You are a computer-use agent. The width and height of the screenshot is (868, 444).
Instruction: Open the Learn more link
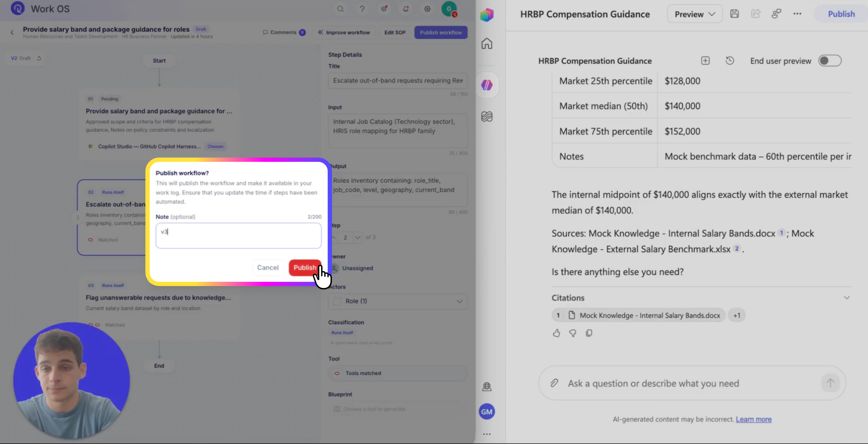point(753,419)
